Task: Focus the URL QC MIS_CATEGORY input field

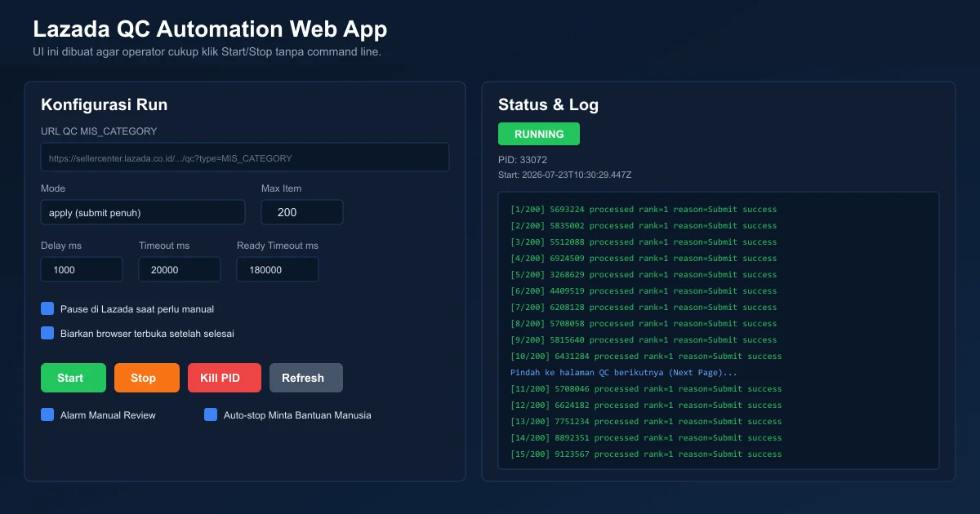Action: point(245,157)
